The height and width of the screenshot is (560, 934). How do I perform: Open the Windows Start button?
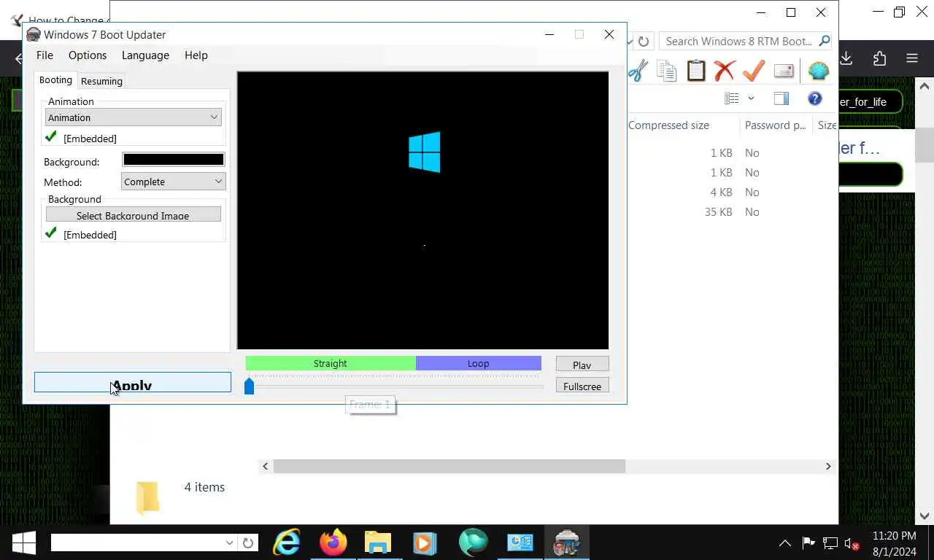point(24,542)
